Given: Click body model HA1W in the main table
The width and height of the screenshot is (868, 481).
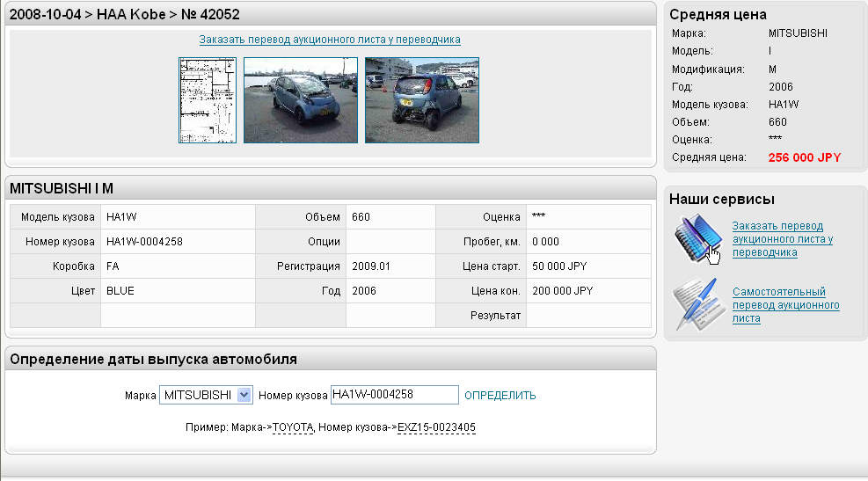Looking at the screenshot, I should tap(121, 217).
